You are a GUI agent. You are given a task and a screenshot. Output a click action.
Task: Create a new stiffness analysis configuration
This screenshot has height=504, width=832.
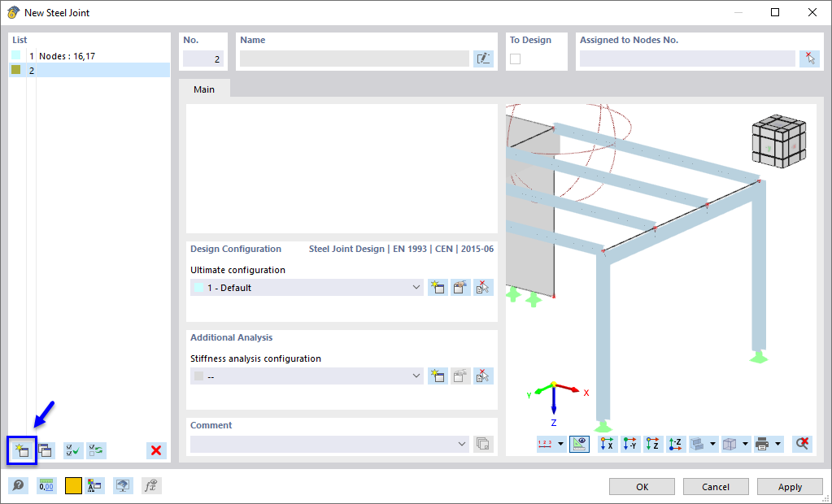tap(438, 376)
